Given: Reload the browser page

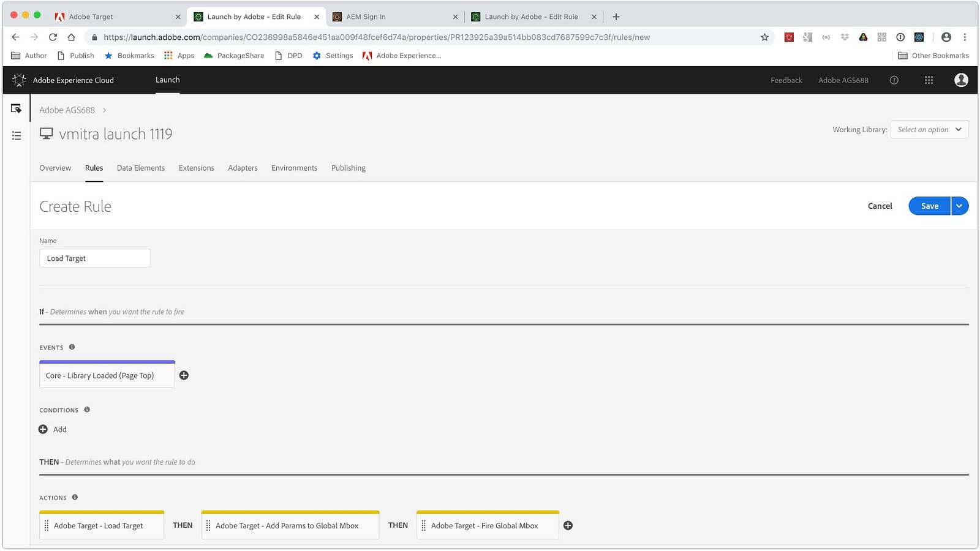Looking at the screenshot, I should pyautogui.click(x=53, y=37).
